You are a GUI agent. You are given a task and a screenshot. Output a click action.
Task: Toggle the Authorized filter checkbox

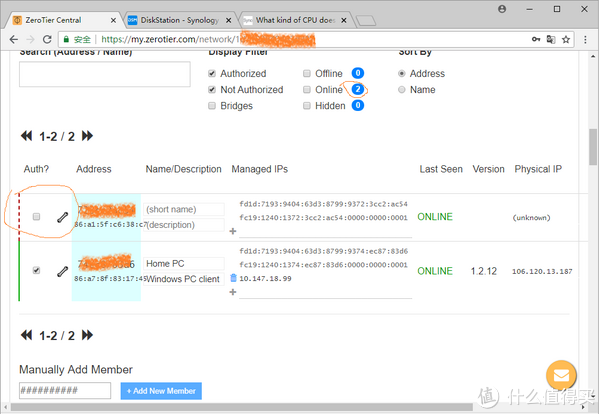pos(212,73)
